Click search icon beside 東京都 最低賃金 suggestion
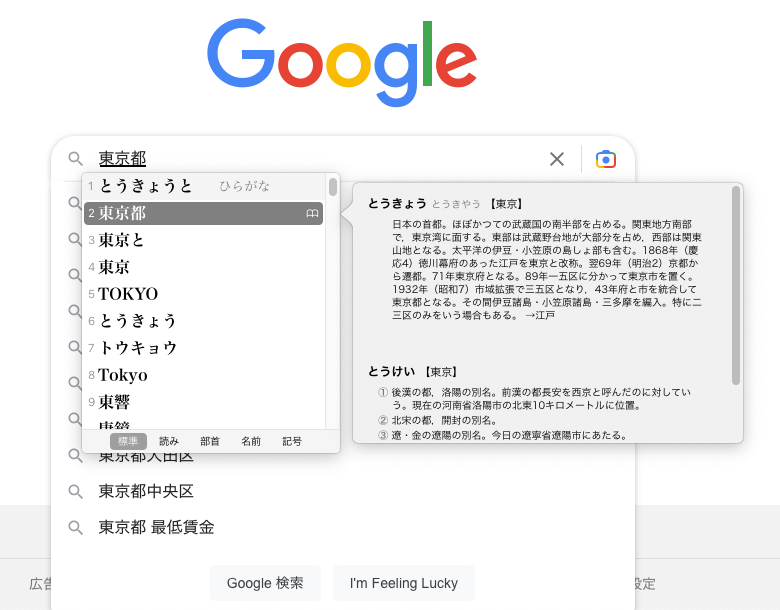The height and width of the screenshot is (610, 780). point(76,527)
